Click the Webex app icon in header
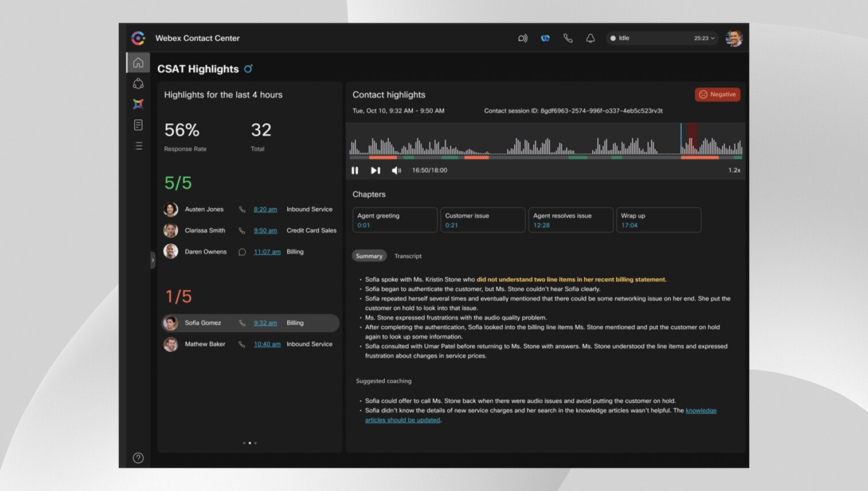868x491 pixels. [545, 38]
